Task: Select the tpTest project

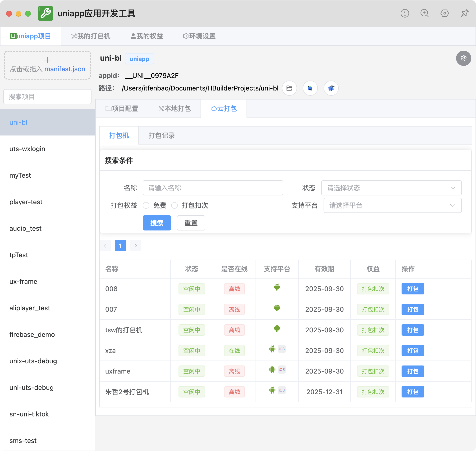Action: pyautogui.click(x=47, y=255)
